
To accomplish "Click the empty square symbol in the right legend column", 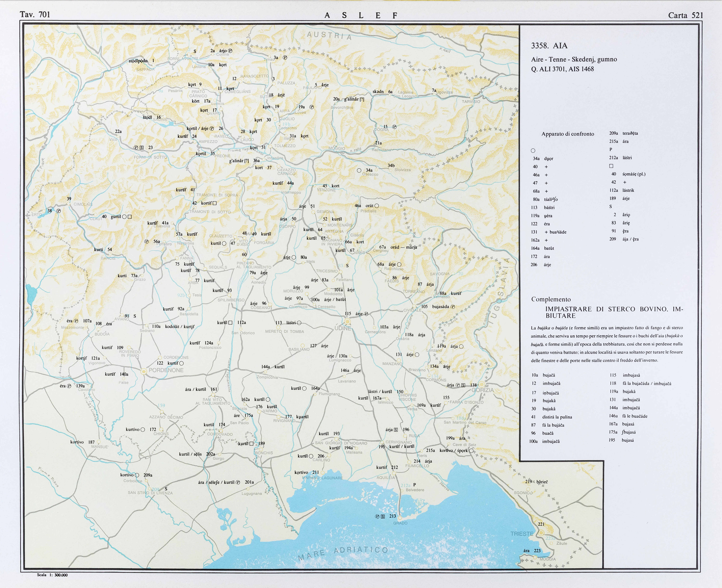I will click(x=611, y=166).
